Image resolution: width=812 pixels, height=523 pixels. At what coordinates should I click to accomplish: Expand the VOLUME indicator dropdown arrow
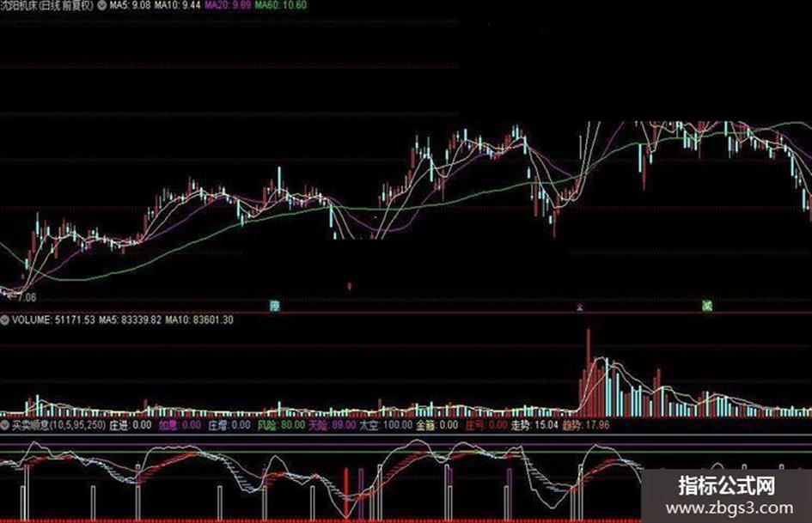[x=4, y=320]
